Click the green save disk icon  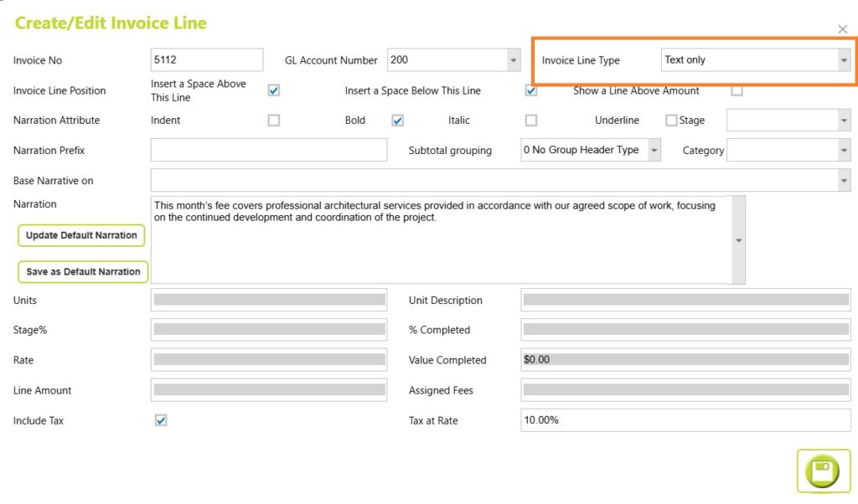coord(823,471)
